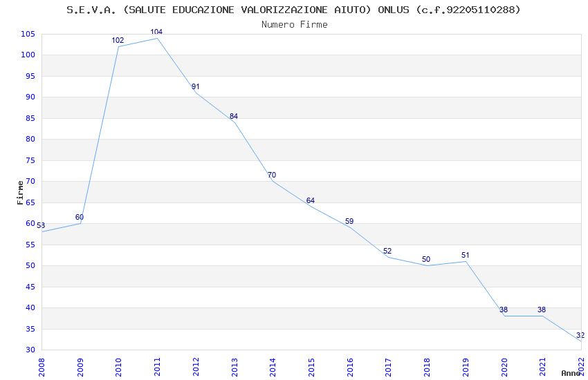Select the 2017 year label

click(389, 368)
